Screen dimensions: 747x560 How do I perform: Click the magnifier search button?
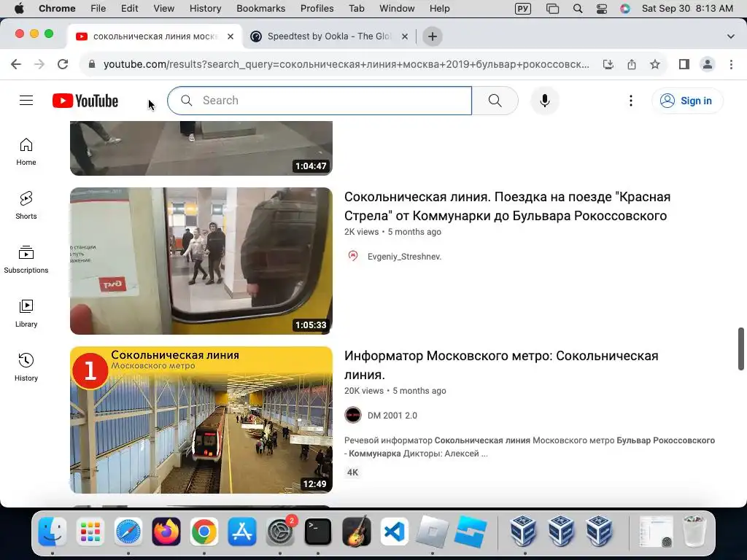point(495,101)
